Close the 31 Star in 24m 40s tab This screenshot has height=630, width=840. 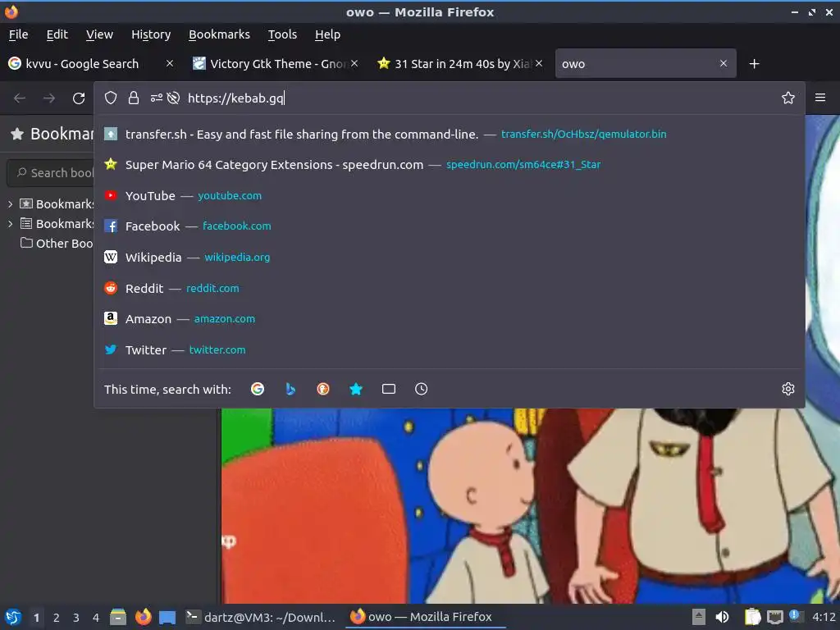click(539, 63)
